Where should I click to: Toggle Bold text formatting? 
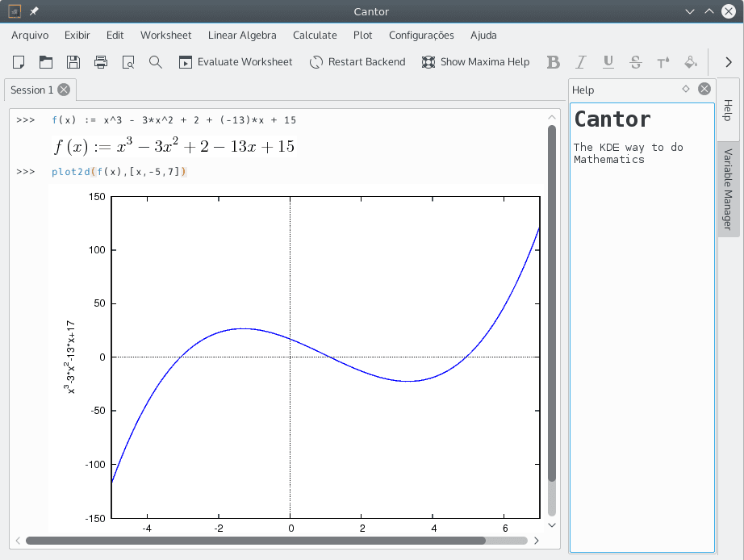coord(553,62)
